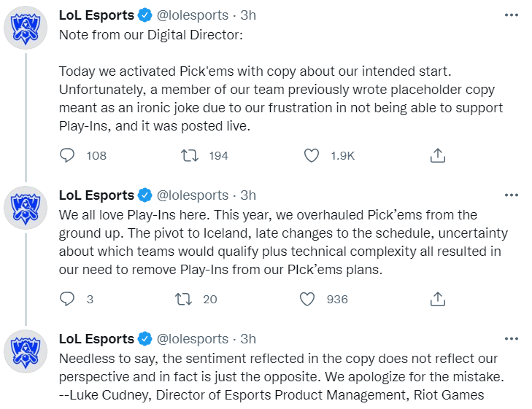The width and height of the screenshot is (532, 409).
Task: Open the Luke Cudney apology tweet text
Action: tap(282, 377)
